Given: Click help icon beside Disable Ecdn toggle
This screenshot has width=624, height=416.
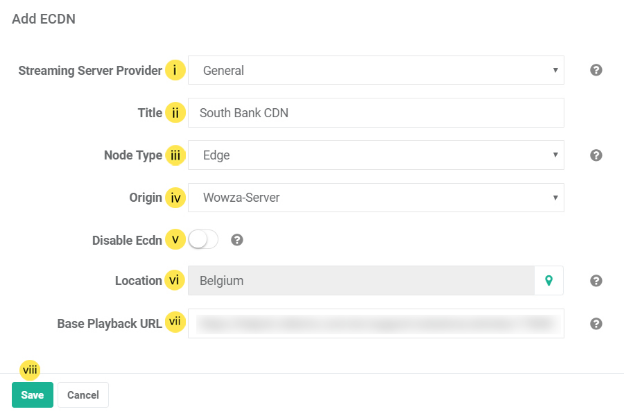Looking at the screenshot, I should tap(237, 240).
